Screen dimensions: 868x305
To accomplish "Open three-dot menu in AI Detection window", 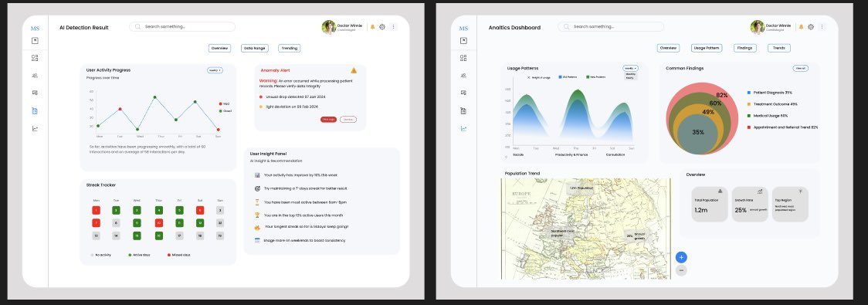I will point(394,26).
